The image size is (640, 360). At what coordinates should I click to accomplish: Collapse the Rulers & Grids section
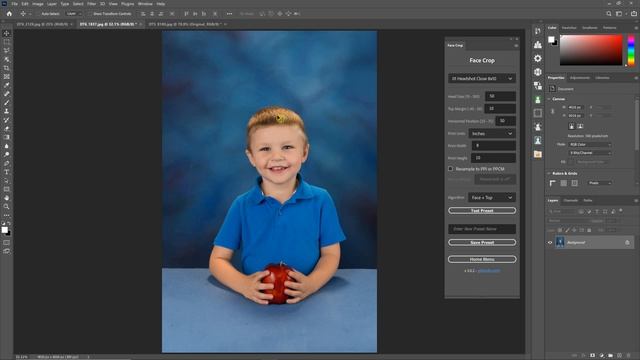pyautogui.click(x=549, y=173)
